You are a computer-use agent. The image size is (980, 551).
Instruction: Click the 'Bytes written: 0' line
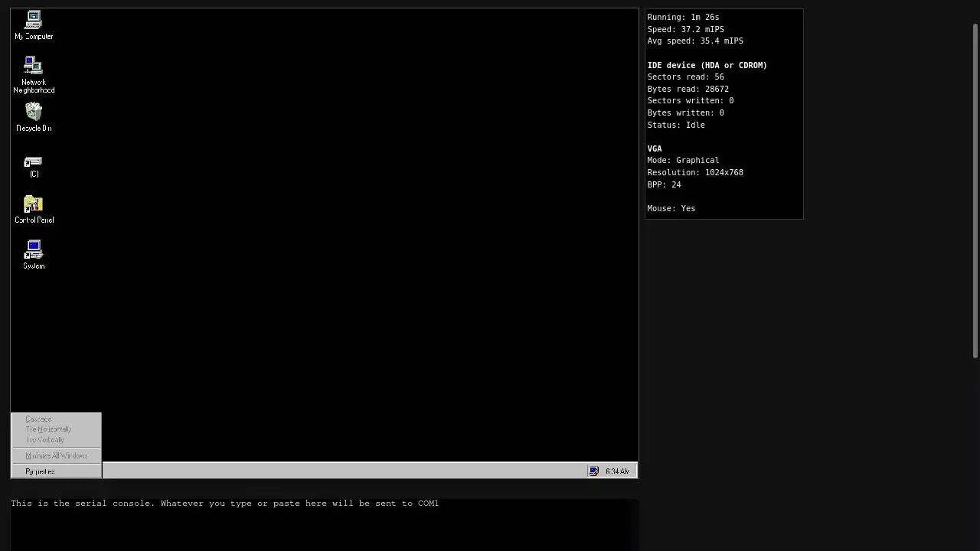(x=685, y=112)
